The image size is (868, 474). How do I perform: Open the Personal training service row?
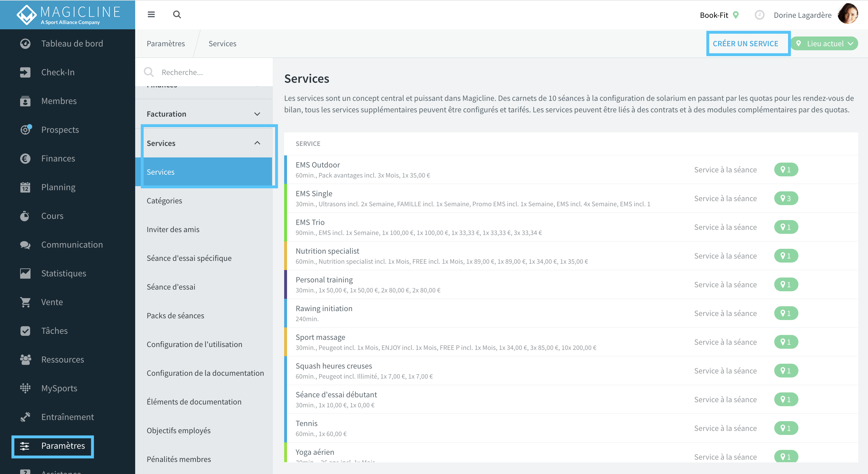[x=571, y=285]
